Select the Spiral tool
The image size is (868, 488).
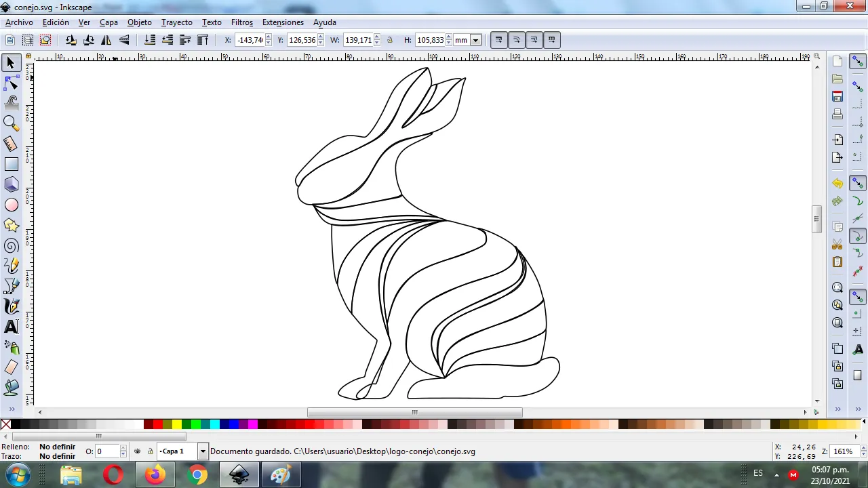(11, 245)
